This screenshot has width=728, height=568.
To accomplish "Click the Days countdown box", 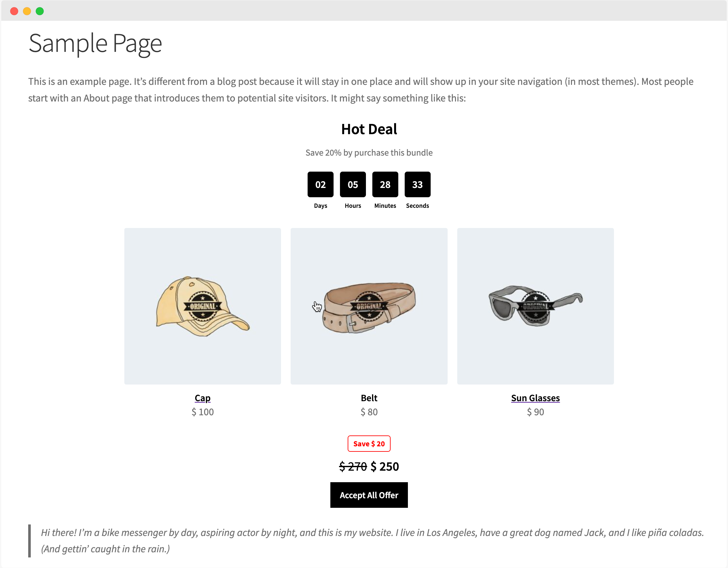I will (320, 184).
